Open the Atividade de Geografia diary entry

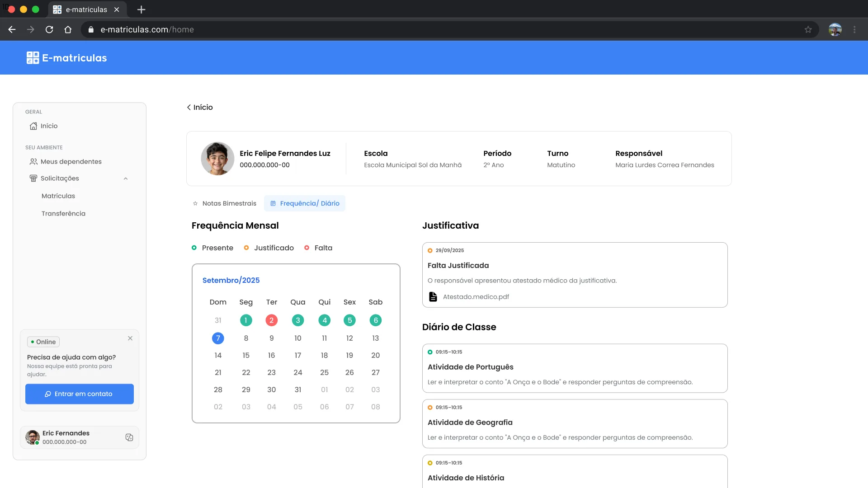click(x=575, y=424)
